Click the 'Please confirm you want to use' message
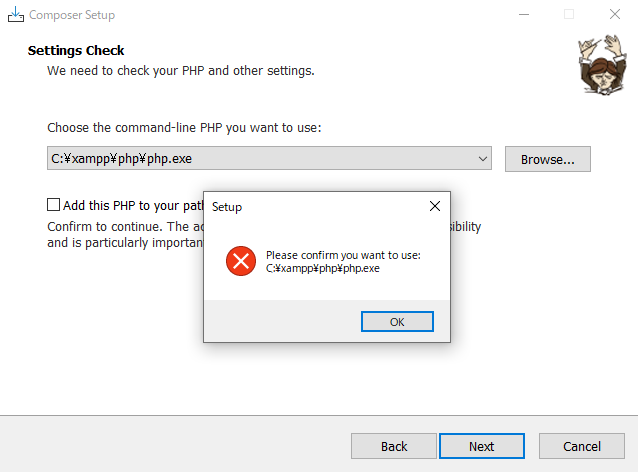638x472 pixels. tap(343, 255)
